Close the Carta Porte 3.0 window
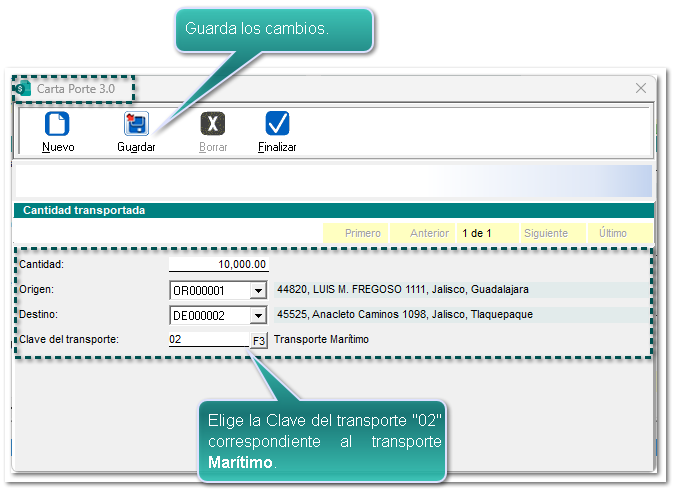This screenshot has width=675, height=494. 641,88
